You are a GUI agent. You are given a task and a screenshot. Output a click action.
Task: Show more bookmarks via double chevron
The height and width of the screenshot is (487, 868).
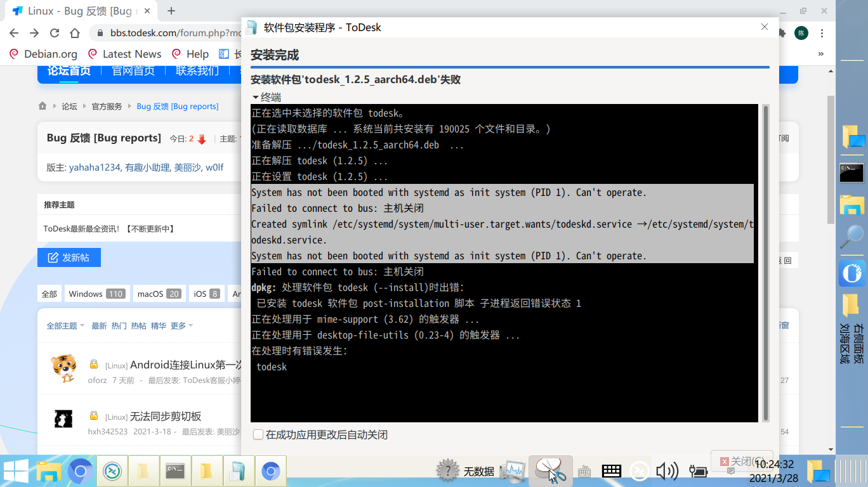pyautogui.click(x=821, y=54)
